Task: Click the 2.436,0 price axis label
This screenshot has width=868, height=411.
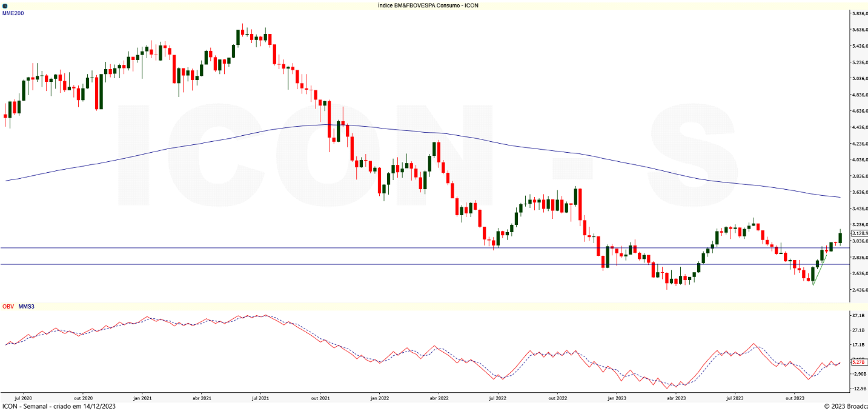Action: pyautogui.click(x=860, y=290)
